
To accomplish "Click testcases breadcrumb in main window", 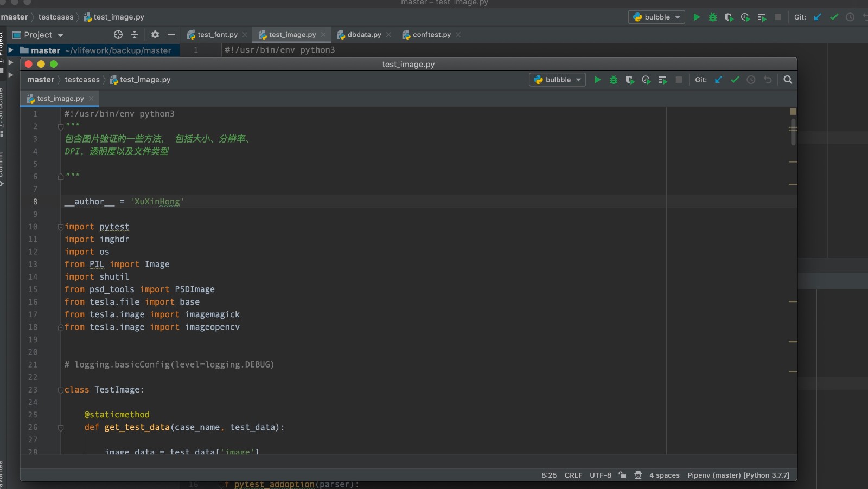I will click(56, 17).
